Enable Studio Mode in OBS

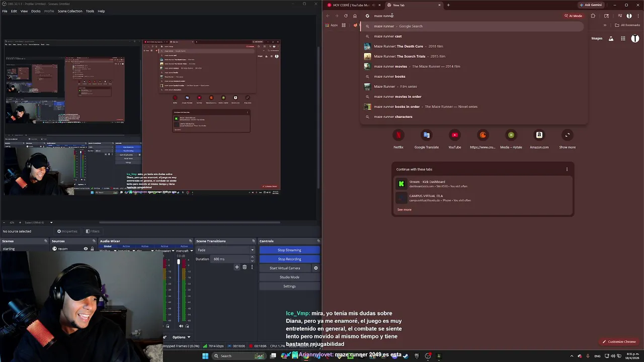pyautogui.click(x=289, y=277)
